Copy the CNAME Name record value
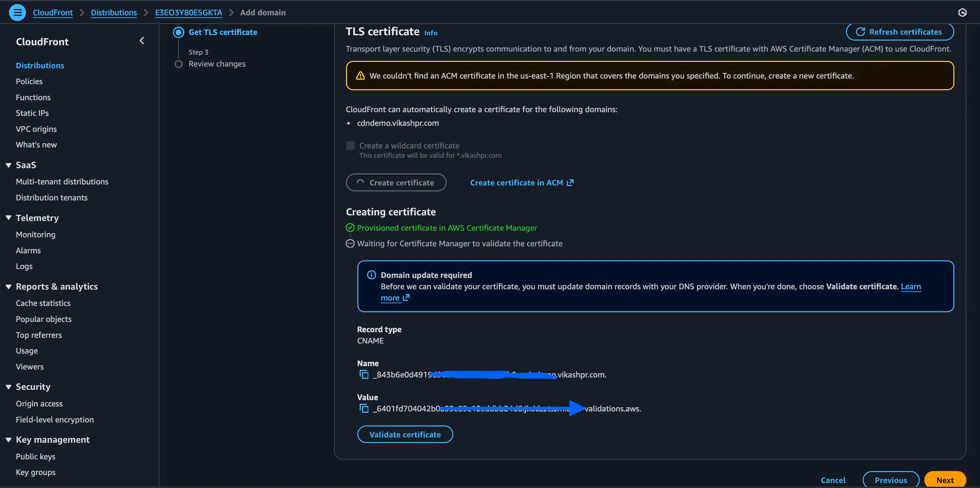The image size is (980, 488). [364, 375]
